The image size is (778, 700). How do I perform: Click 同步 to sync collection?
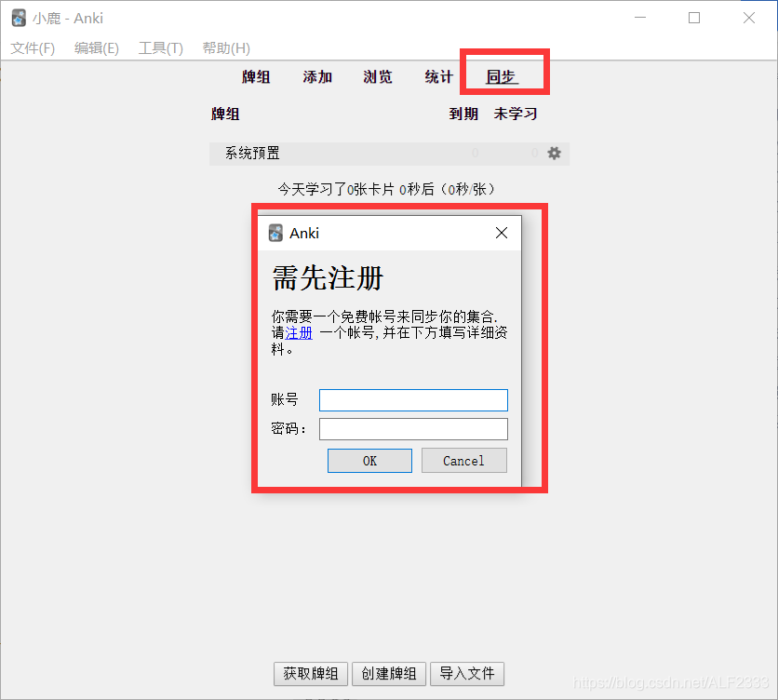click(x=501, y=77)
